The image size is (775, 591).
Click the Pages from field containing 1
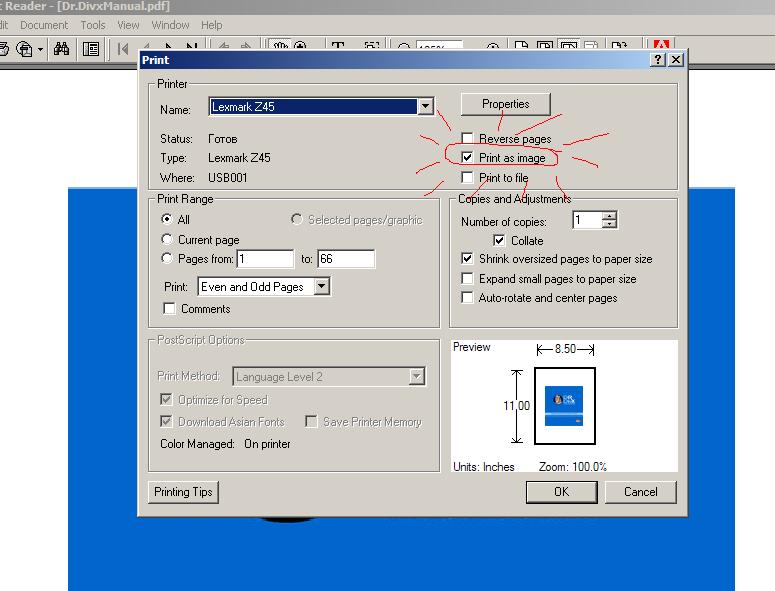coord(265,259)
